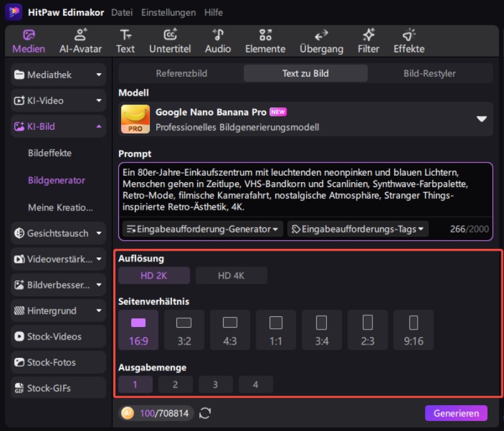This screenshot has height=431, width=504.
Task: Open the Untertitel subtitles icon
Action: tap(170, 35)
